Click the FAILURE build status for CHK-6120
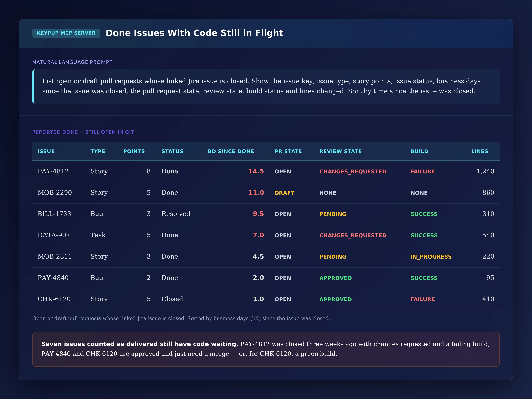This screenshot has height=399, width=532. coord(423,299)
